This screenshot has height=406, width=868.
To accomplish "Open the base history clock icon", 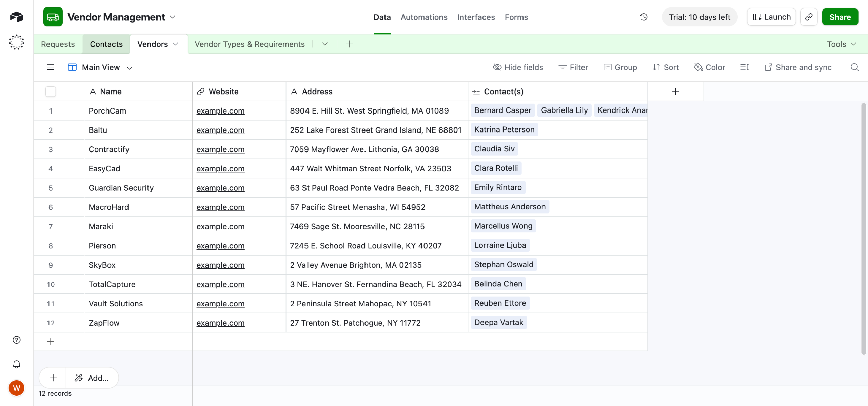I will point(643,17).
